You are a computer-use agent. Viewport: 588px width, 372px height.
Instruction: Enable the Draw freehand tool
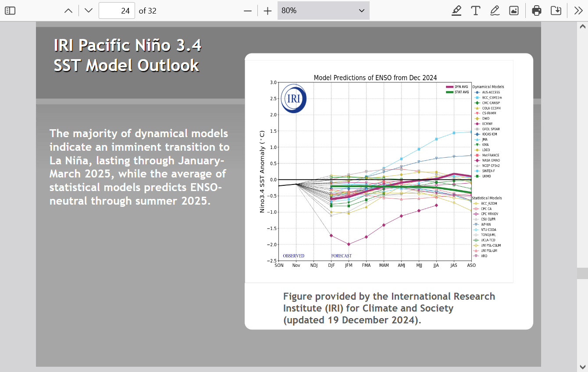(495, 11)
